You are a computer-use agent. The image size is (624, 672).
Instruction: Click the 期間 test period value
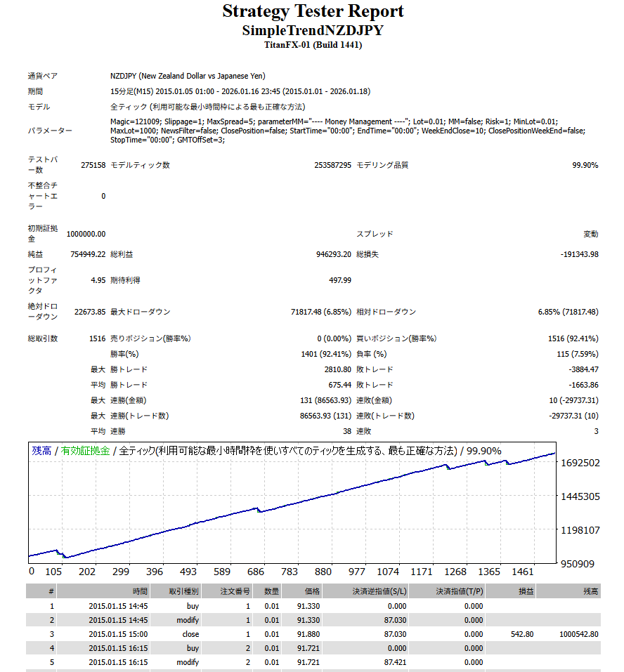(x=240, y=91)
